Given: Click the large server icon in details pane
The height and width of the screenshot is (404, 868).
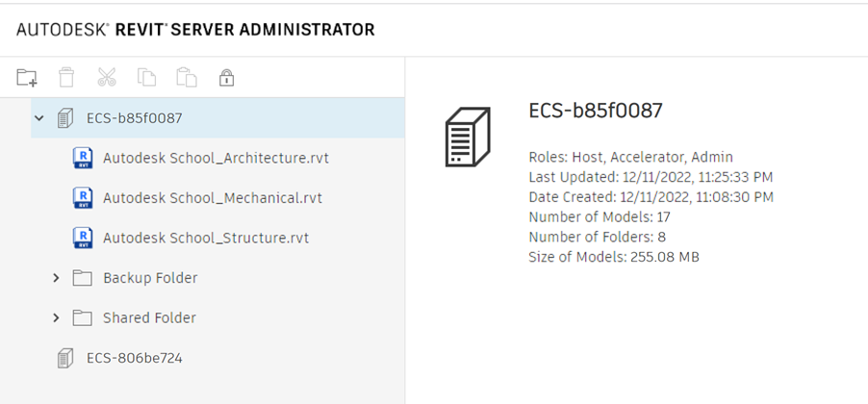Looking at the screenshot, I should point(468,138).
